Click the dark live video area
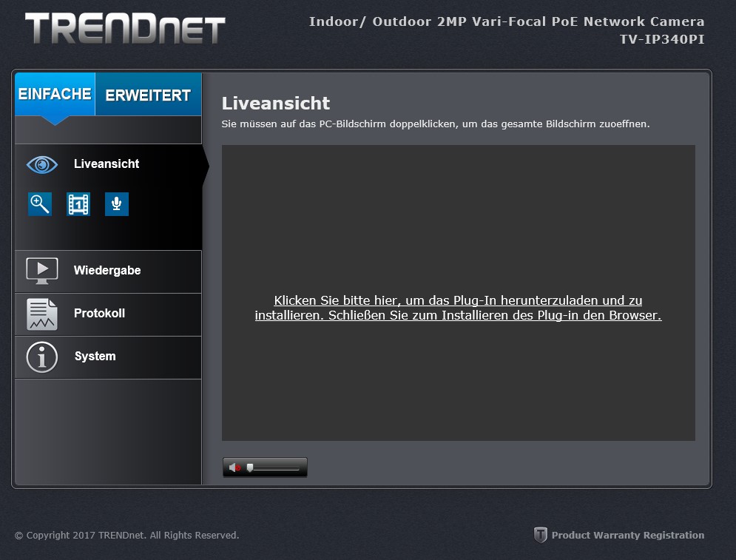Screen dimensions: 736x560 [458, 292]
